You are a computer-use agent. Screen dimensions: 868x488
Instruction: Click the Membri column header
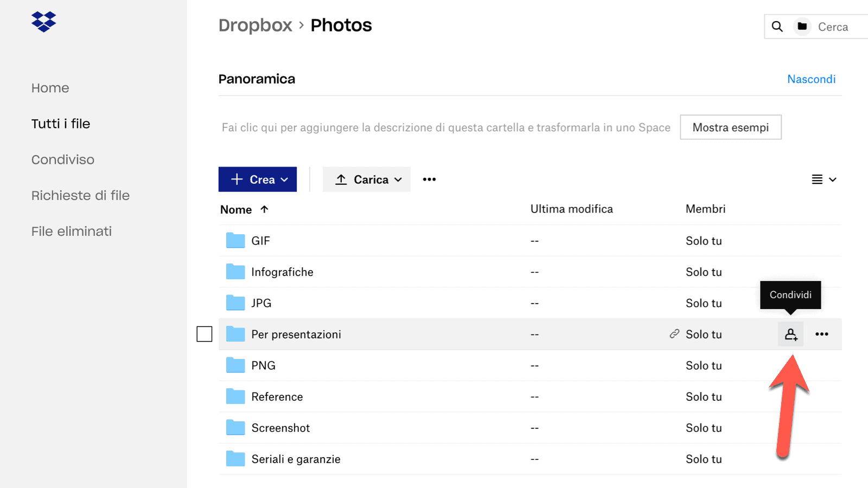pos(705,209)
